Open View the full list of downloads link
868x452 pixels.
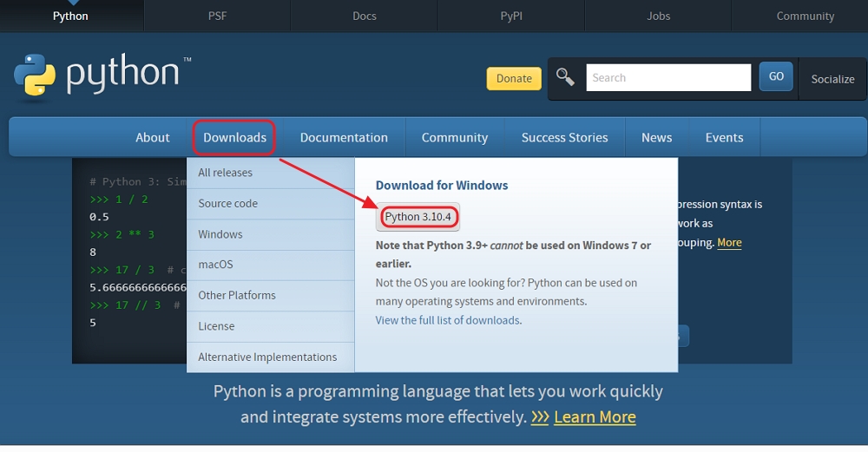[447, 320]
